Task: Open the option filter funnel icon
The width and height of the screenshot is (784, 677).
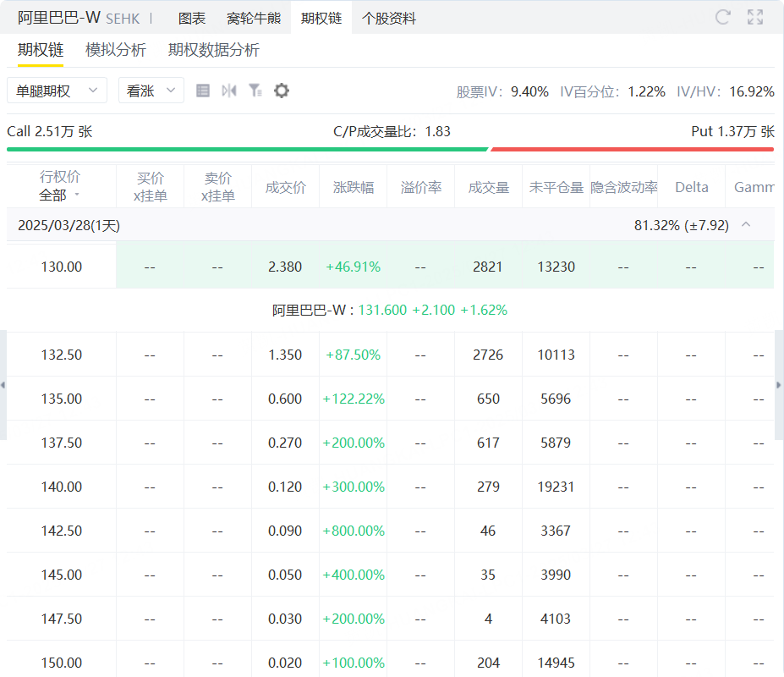Action: click(255, 91)
